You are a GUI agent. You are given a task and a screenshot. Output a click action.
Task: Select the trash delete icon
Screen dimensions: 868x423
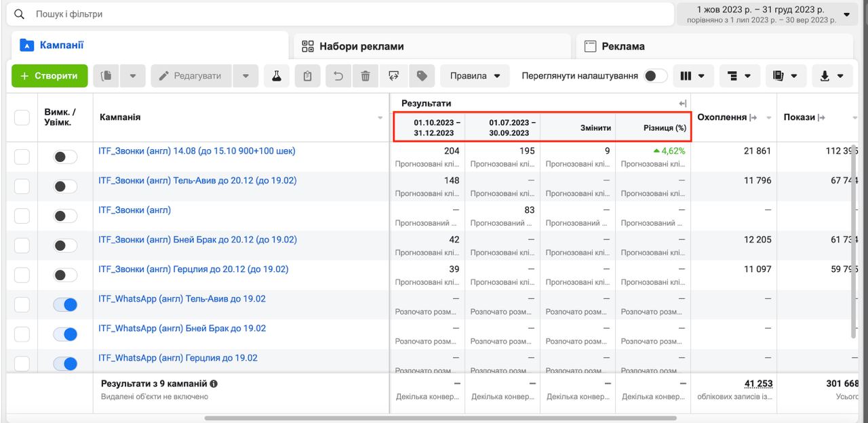(365, 75)
